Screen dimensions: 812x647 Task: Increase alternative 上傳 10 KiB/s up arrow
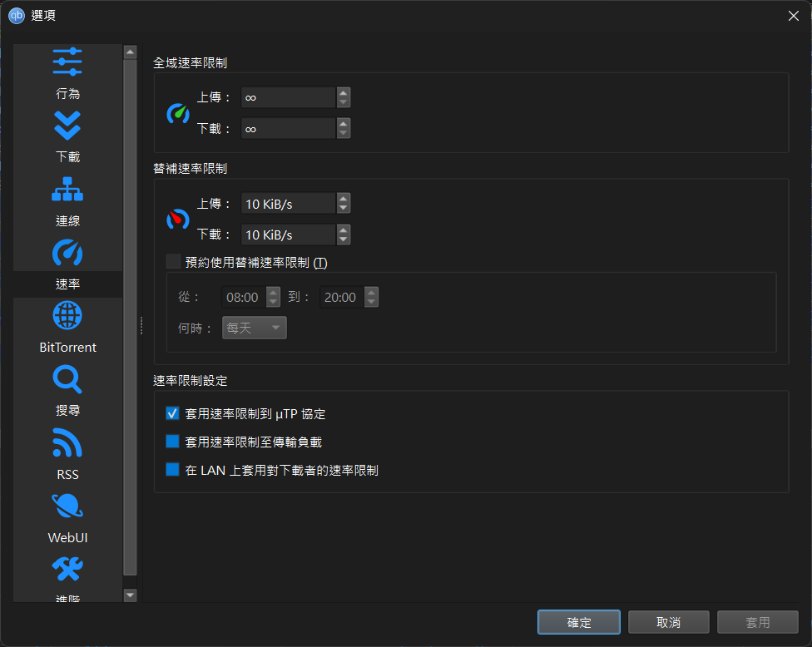(344, 199)
